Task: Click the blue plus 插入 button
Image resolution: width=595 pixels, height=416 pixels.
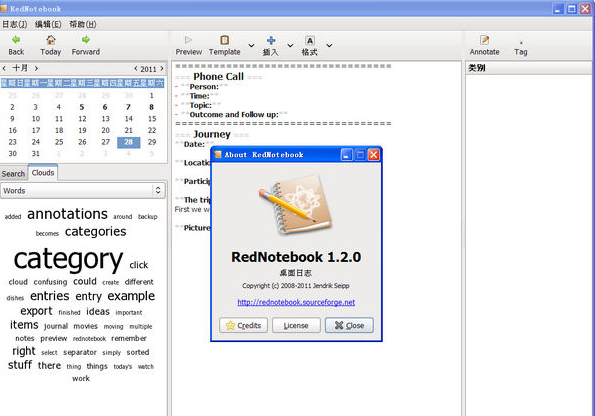Action: pyautogui.click(x=271, y=46)
